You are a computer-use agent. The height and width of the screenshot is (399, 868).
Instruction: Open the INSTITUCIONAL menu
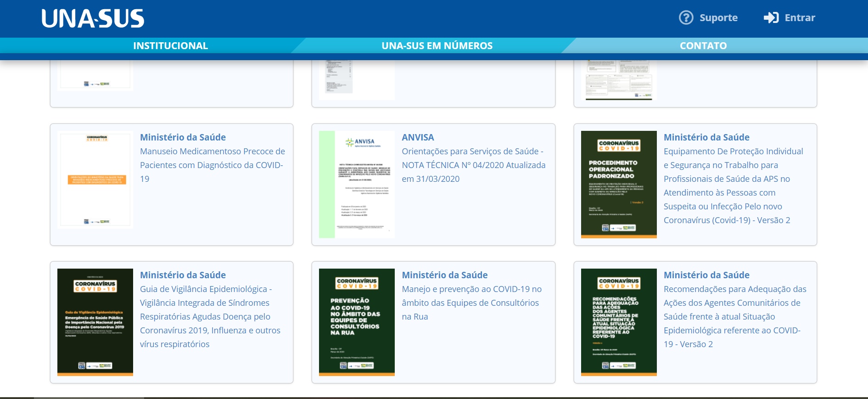coord(170,45)
